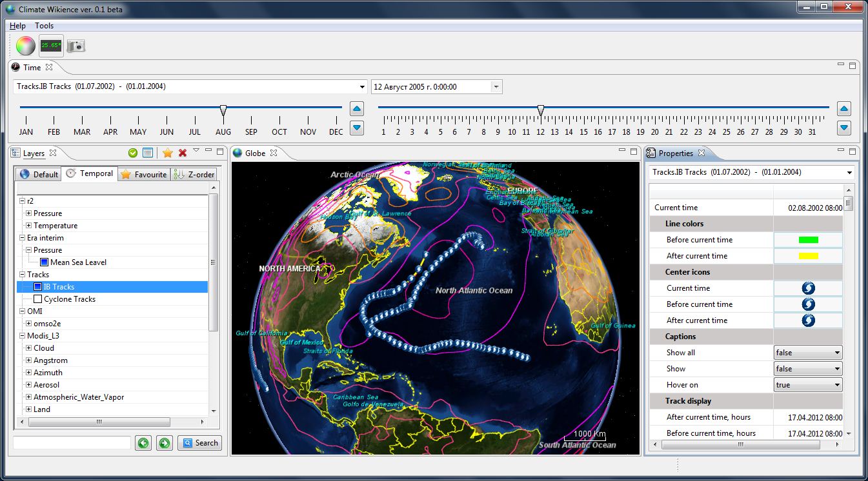This screenshot has width=868, height=481.
Task: Select the Land tree item
Action: tap(42, 409)
